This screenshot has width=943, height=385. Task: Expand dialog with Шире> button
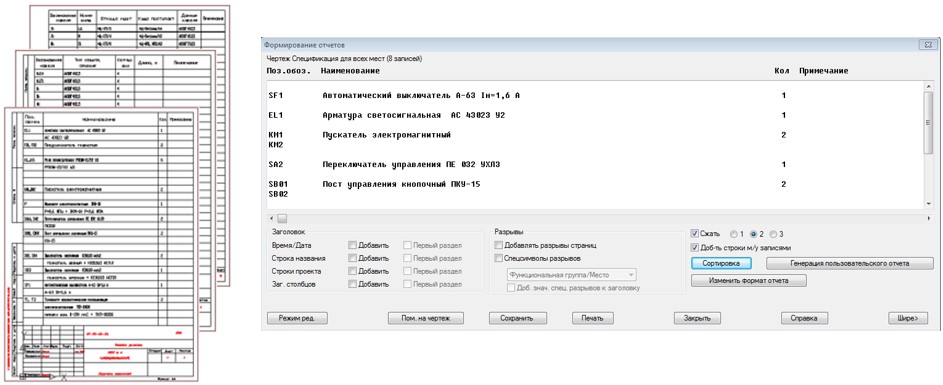(908, 318)
